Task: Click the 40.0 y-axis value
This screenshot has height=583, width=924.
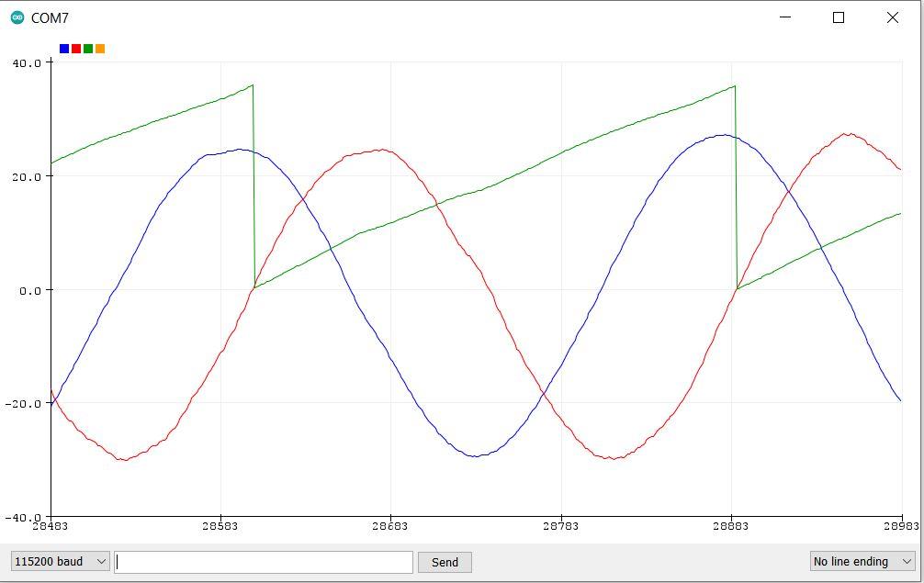Action: click(x=26, y=64)
